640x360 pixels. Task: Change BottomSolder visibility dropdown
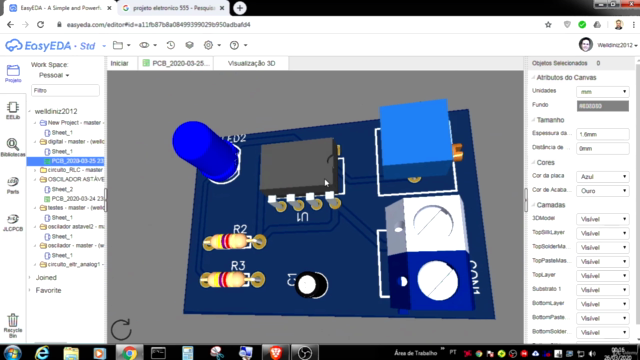(602, 333)
